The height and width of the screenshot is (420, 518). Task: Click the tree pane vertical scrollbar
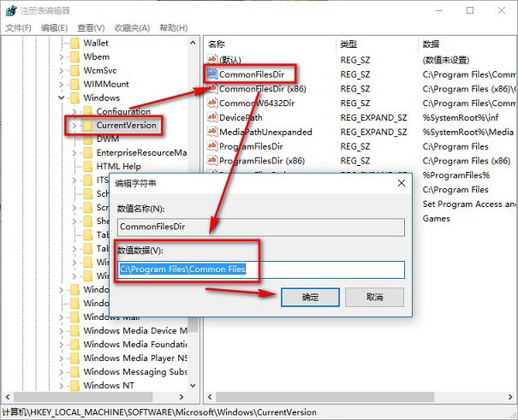coord(194,214)
